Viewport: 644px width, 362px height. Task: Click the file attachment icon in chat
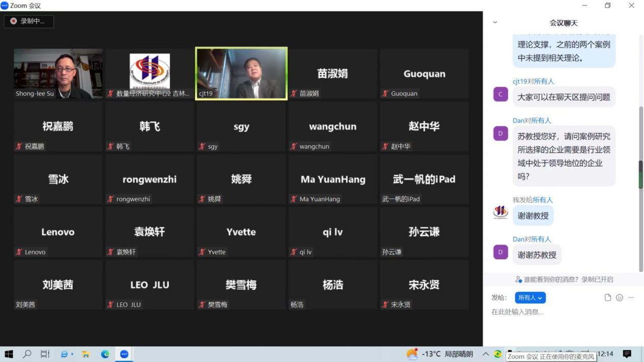coord(607,298)
